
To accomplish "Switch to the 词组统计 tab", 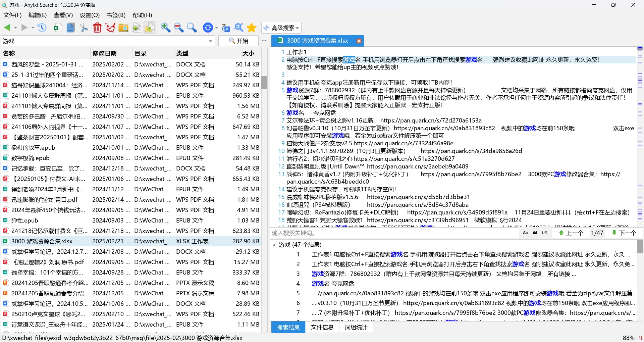I will click(356, 327).
